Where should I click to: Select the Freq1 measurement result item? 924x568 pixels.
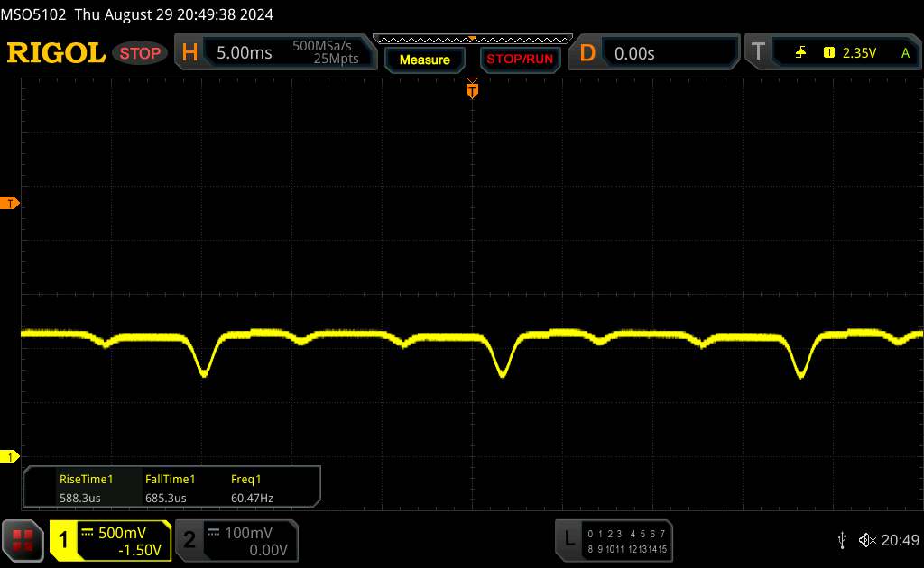[x=252, y=489]
